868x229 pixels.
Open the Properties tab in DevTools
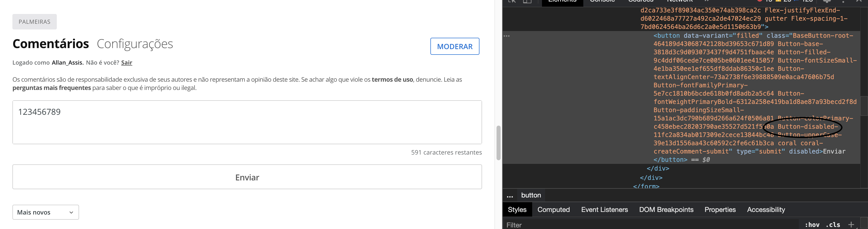coord(720,210)
